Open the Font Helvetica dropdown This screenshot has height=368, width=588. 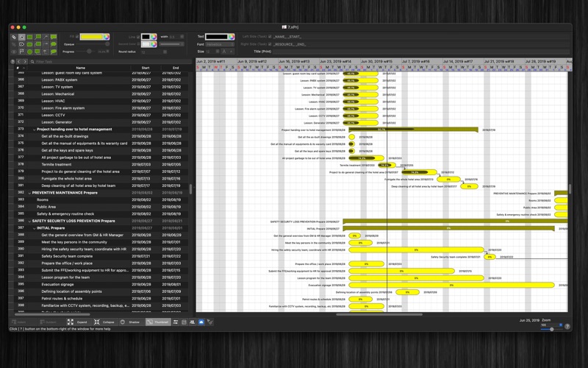tap(220, 44)
